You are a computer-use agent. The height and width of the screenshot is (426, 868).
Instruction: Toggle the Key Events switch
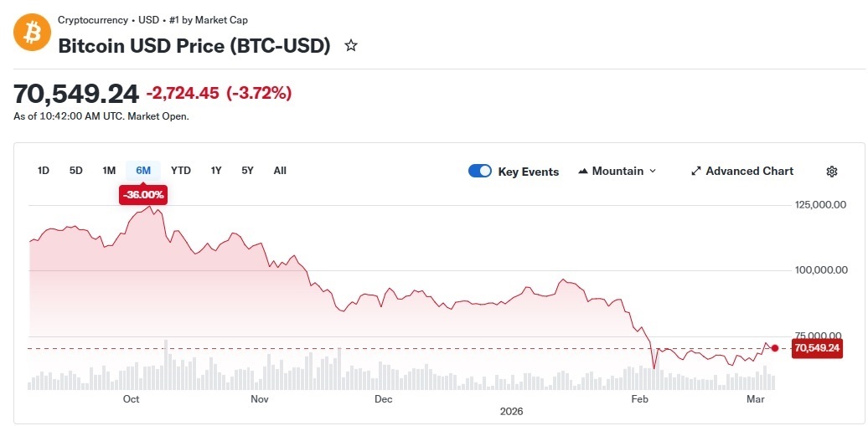(x=480, y=172)
